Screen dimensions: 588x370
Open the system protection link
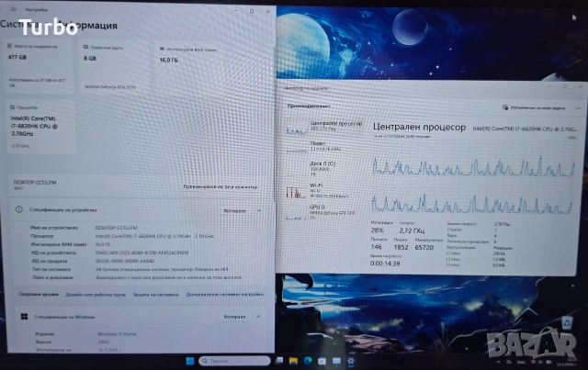(x=155, y=295)
